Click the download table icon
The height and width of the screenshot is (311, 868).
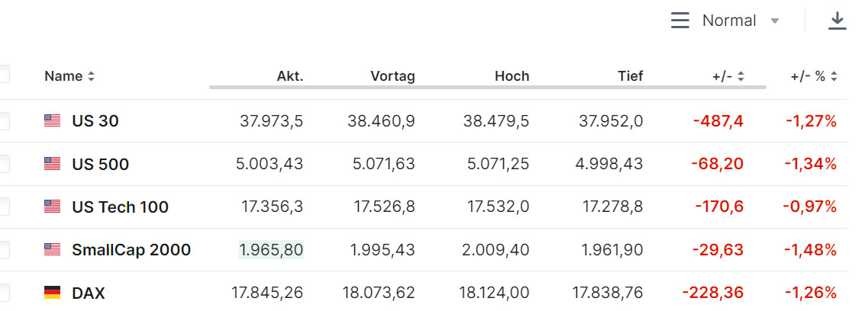point(837,21)
